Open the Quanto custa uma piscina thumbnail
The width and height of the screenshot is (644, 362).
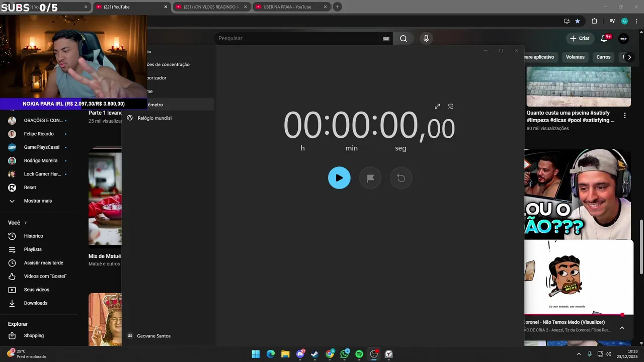pos(579,87)
